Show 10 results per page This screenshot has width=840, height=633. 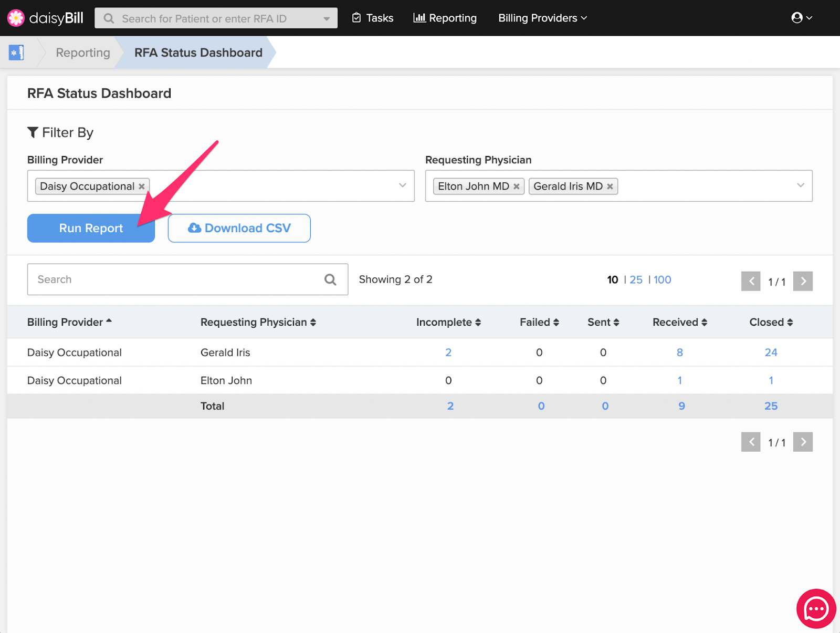pyautogui.click(x=613, y=279)
